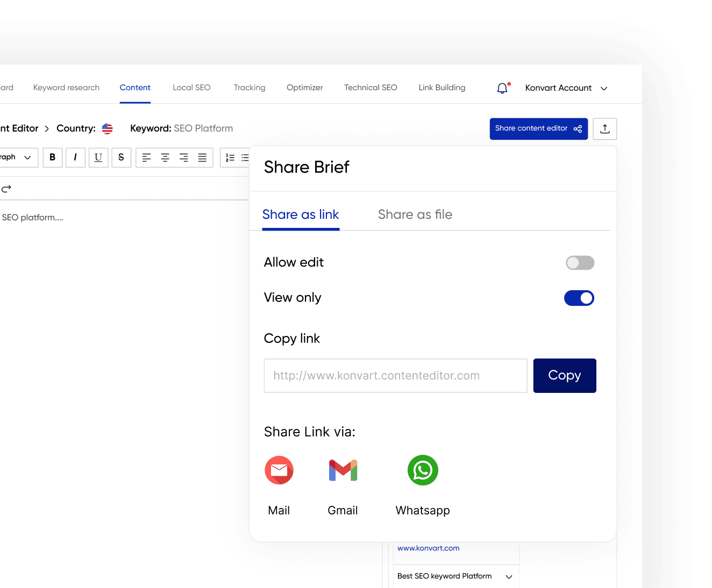
Task: Share link via Gmail icon
Action: (x=343, y=471)
